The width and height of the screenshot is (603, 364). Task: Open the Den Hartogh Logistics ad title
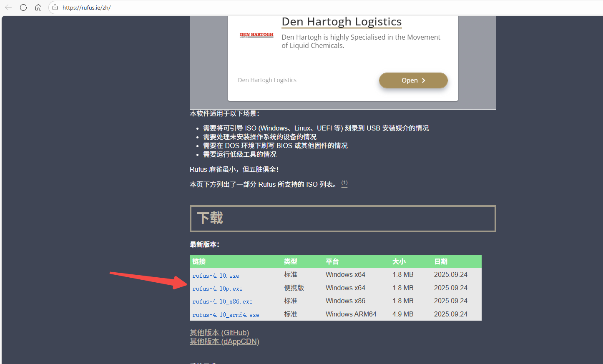(x=342, y=22)
